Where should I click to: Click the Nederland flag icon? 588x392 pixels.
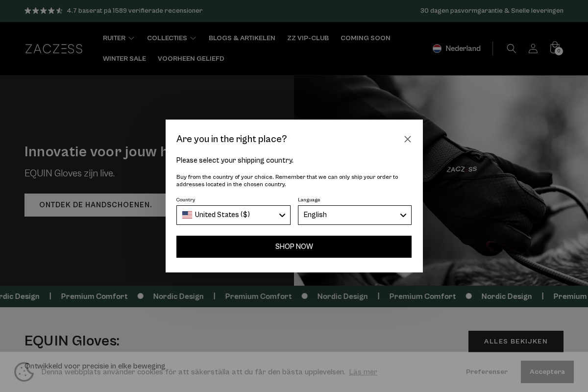click(437, 49)
